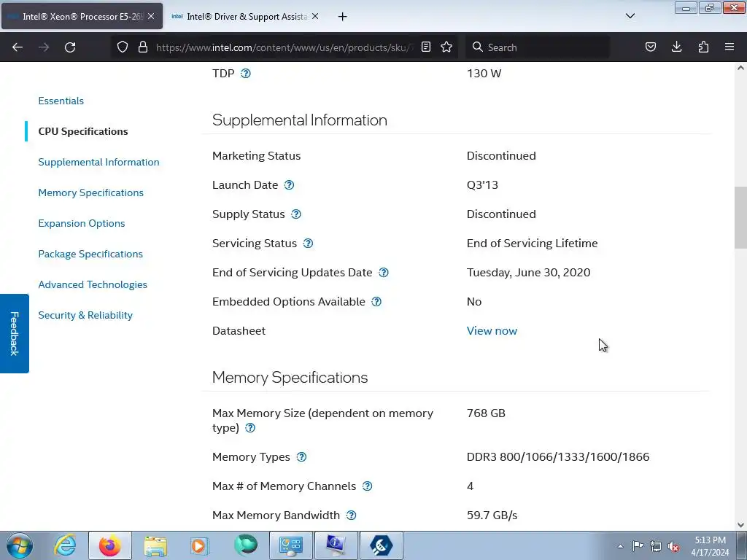Screen dimensions: 747x560
Task: Show help for Max # of Memory Channels
Action: pyautogui.click(x=368, y=486)
